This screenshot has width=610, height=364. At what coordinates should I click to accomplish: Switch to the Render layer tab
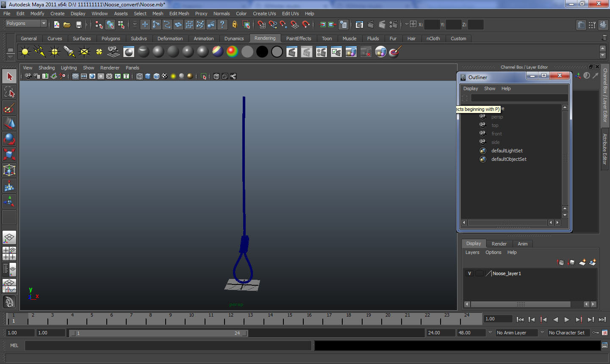[499, 244]
